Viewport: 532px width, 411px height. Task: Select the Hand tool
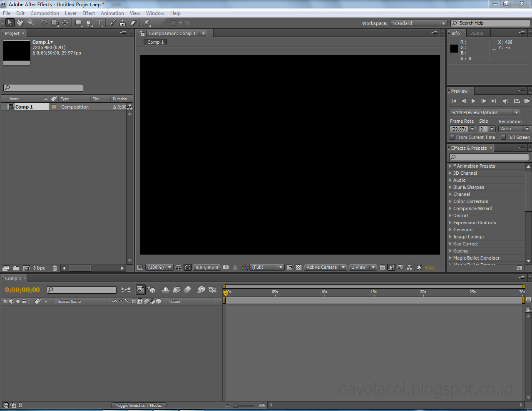click(20, 23)
